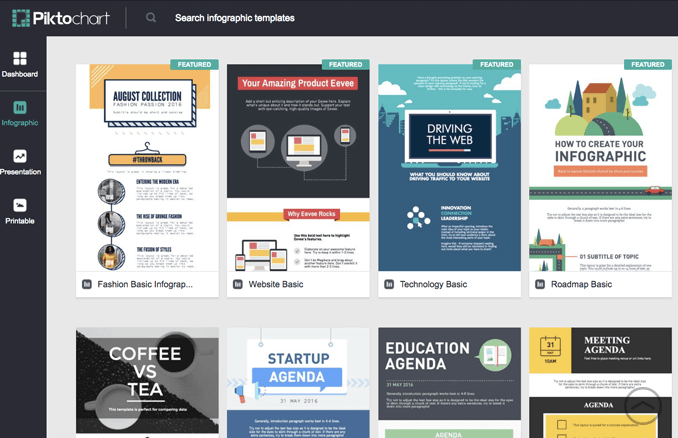Click the scroll-to-top arrow button
The width and height of the screenshot is (678, 438).
click(643, 405)
